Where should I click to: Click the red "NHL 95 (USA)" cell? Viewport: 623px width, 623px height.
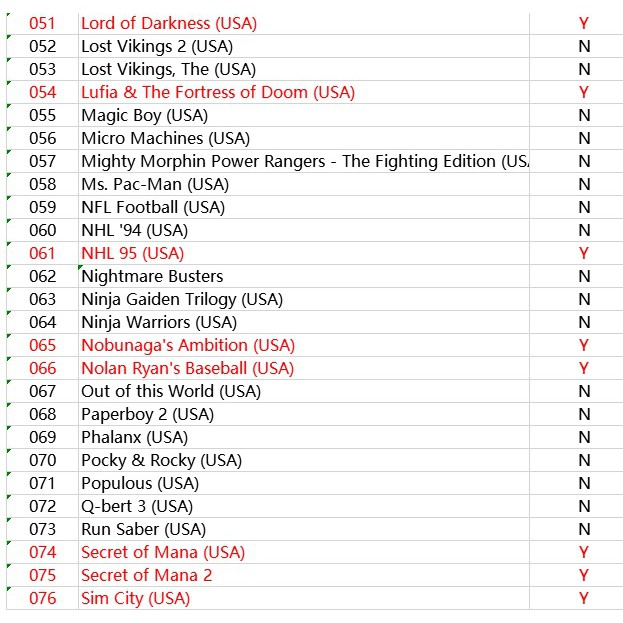coord(132,253)
